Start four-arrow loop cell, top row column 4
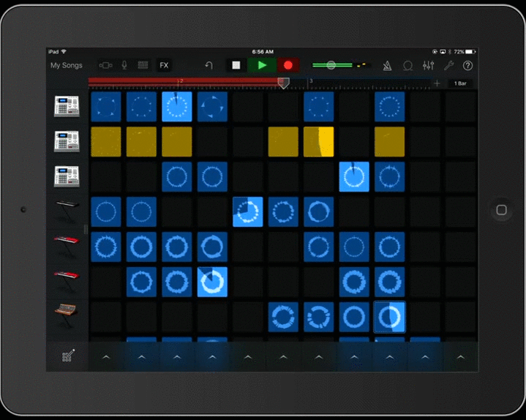Viewport: 526px width, 420px height. coord(212,106)
